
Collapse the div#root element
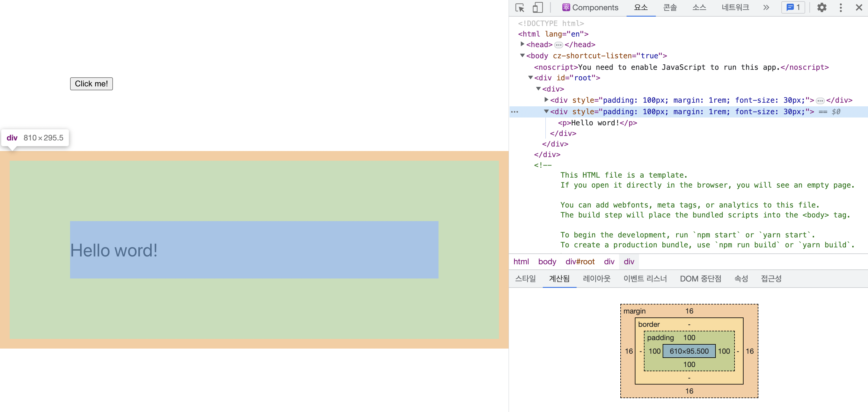point(530,78)
